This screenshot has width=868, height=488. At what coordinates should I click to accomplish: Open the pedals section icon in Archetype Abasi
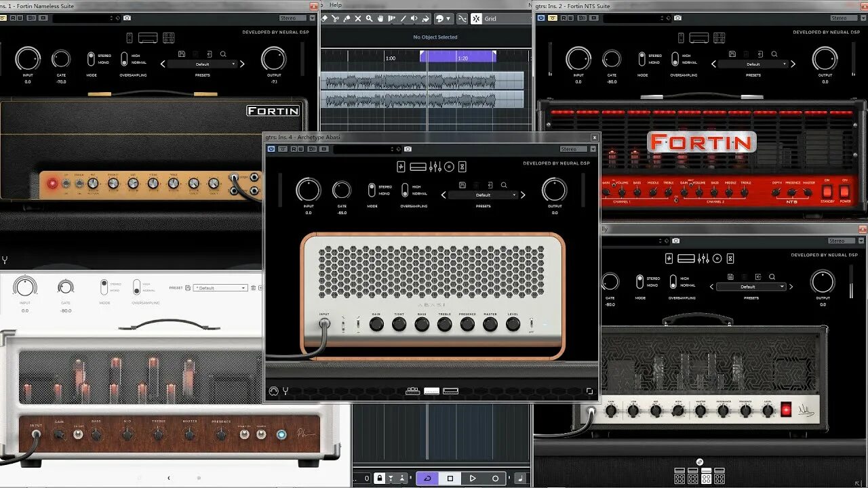(401, 167)
